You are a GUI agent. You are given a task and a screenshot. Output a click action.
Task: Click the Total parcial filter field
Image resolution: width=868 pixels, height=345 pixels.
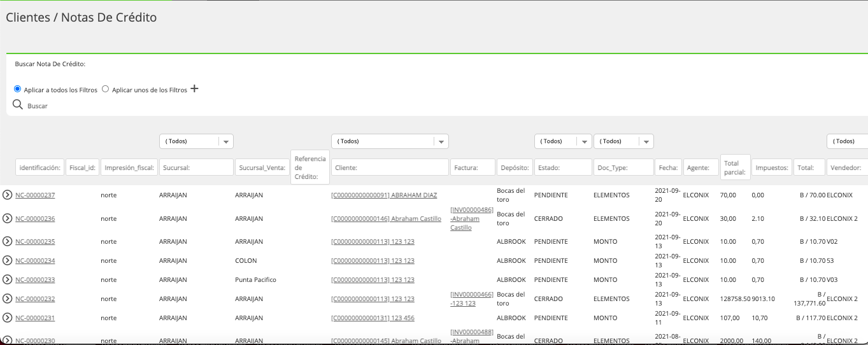click(735, 167)
